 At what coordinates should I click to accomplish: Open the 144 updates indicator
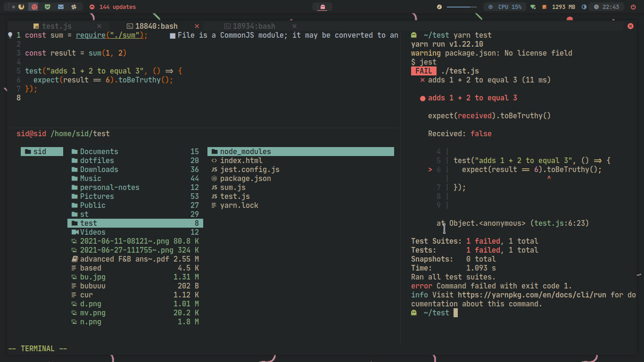click(x=112, y=7)
